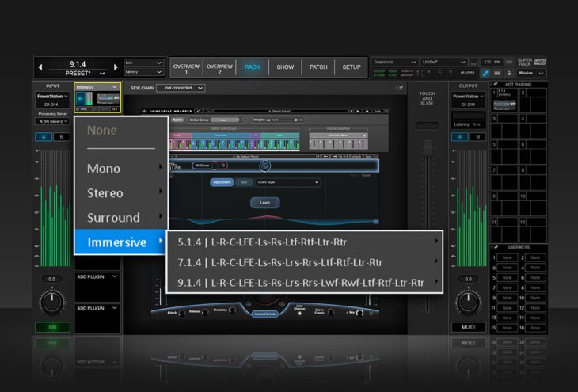The height and width of the screenshot is (392, 578).
Task: Click the Curve Freeze knob
Action: [x=331, y=312]
